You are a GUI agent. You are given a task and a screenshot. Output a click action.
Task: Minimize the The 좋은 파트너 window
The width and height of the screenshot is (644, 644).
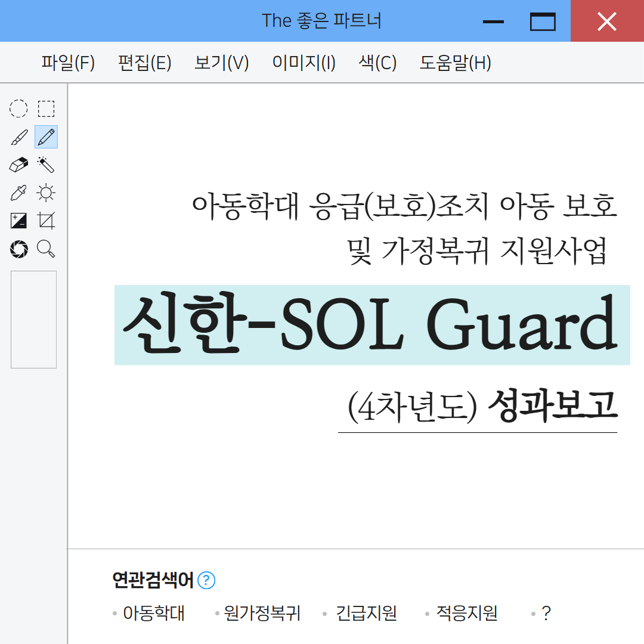(493, 21)
